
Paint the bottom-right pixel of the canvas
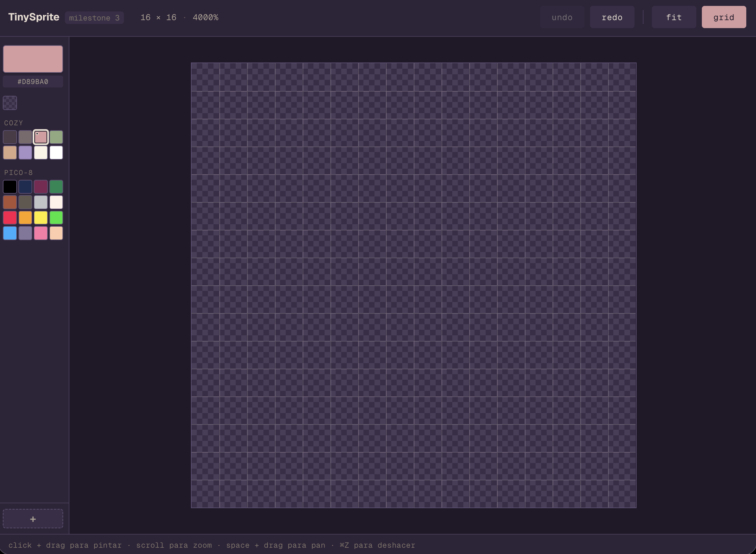coord(622,494)
